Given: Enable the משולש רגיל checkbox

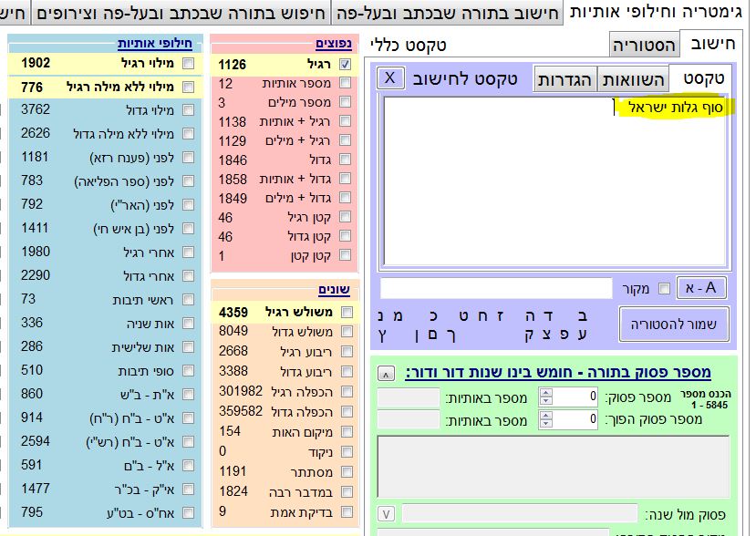Looking at the screenshot, I should (x=345, y=313).
